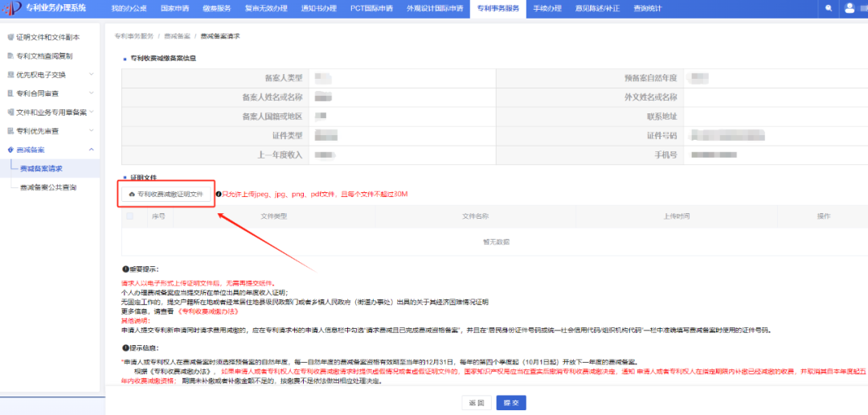Click the 专利业务办理系统 logo icon
Image resolution: width=868 pixels, height=415 pixels.
pyautogui.click(x=13, y=7)
